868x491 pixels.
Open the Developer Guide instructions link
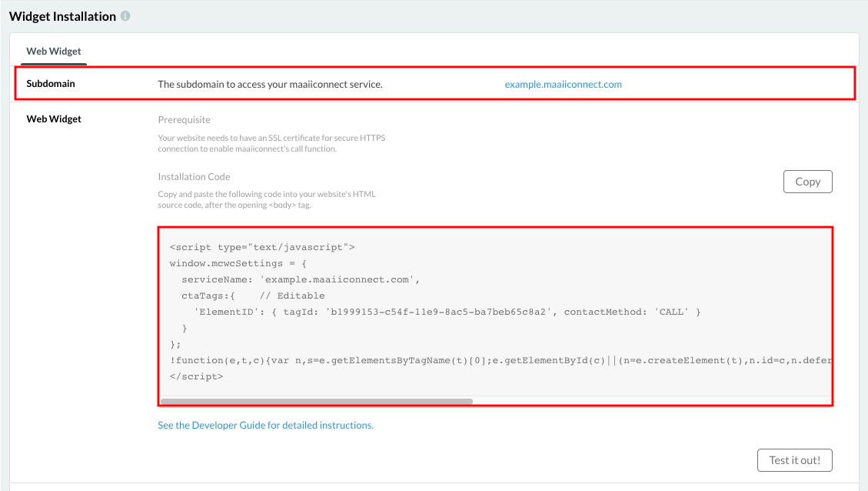click(x=266, y=425)
